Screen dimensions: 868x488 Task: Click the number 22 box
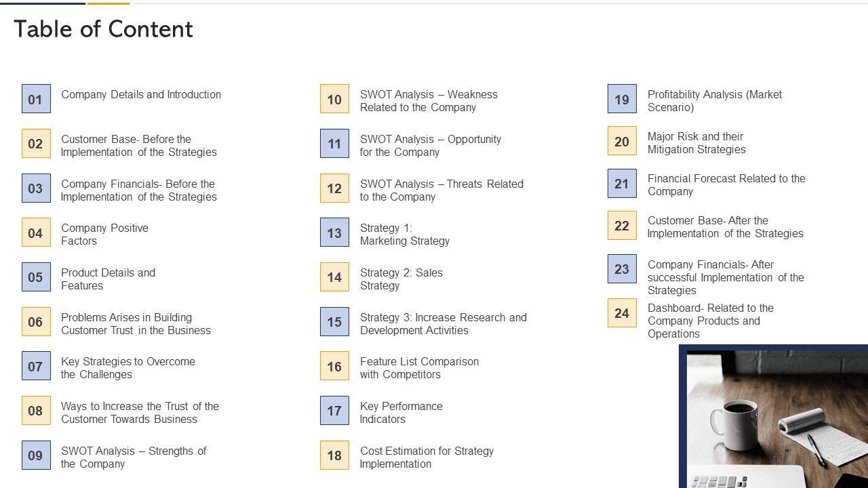pos(622,226)
